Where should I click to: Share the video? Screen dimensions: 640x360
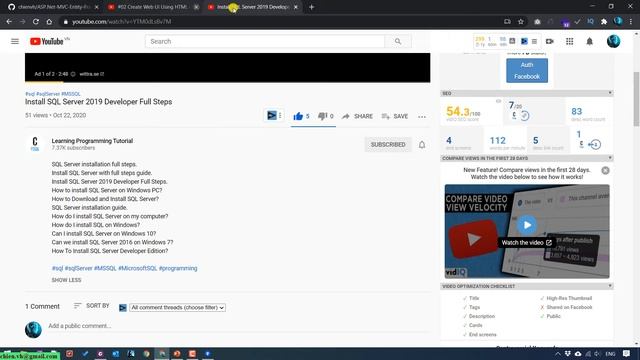(357, 116)
